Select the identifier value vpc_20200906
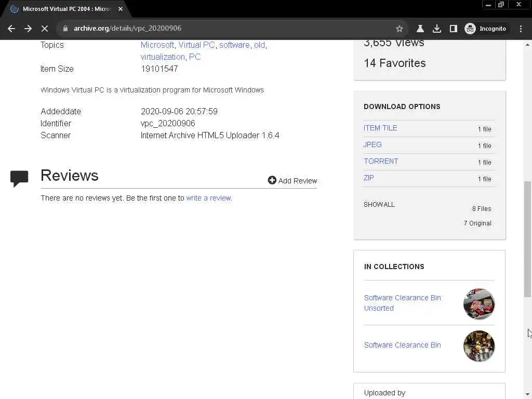This screenshot has width=532, height=399. (x=168, y=123)
